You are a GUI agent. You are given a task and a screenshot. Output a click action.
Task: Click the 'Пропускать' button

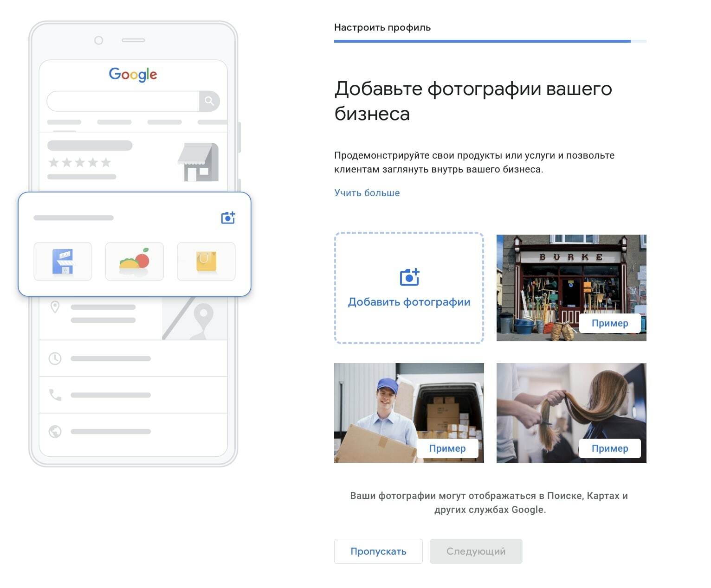(x=378, y=551)
